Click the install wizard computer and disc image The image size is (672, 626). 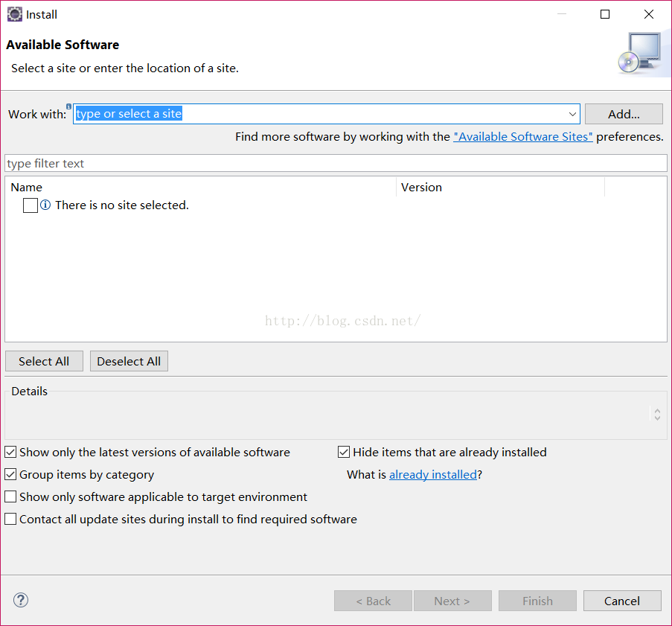click(x=640, y=54)
